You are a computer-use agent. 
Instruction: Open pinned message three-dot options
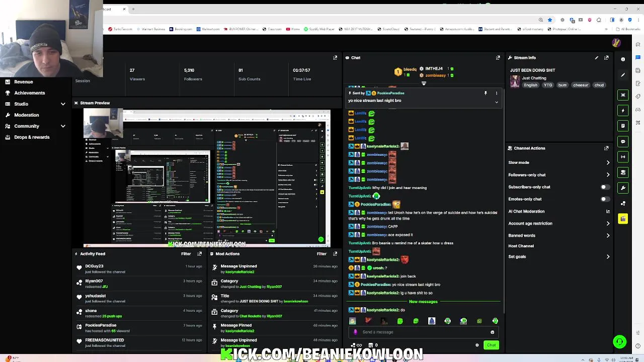click(x=497, y=93)
